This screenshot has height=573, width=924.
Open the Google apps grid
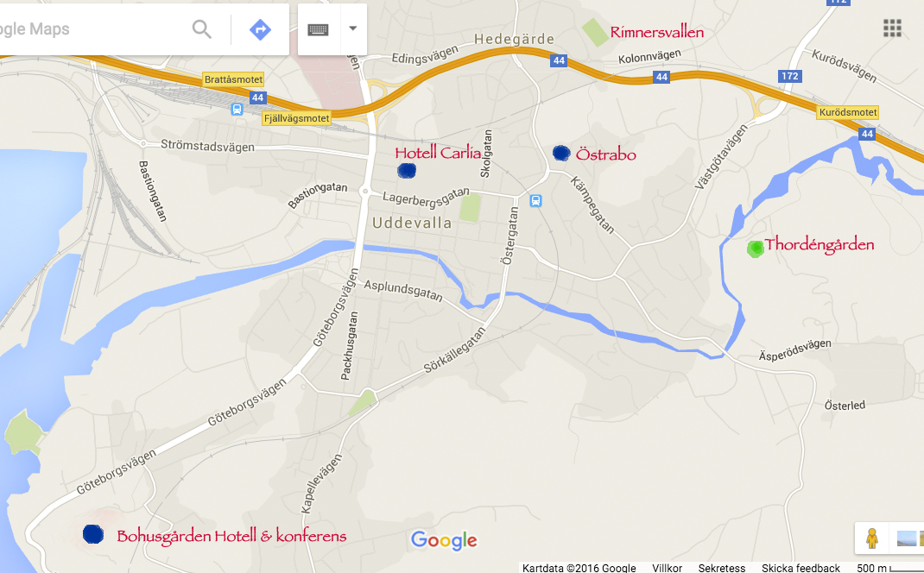tap(892, 28)
